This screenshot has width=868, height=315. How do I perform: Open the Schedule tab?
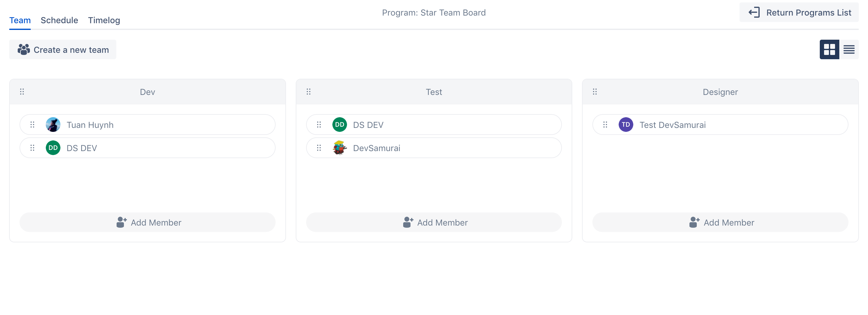click(x=59, y=20)
